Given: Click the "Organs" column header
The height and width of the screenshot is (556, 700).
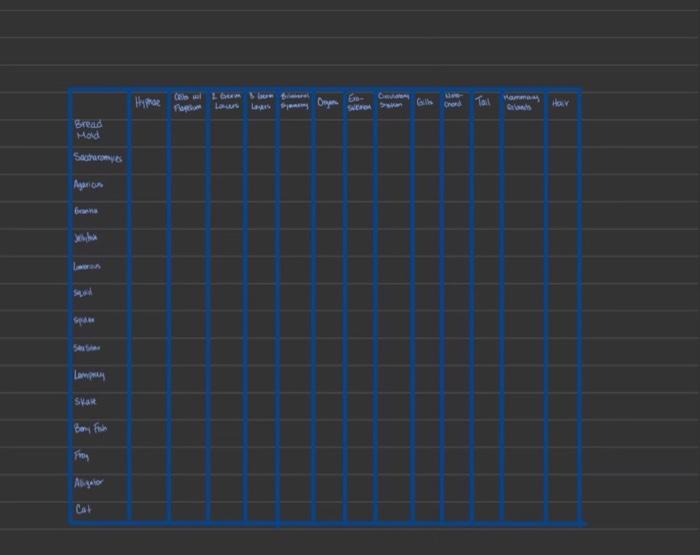Looking at the screenshot, I should [x=328, y=103].
